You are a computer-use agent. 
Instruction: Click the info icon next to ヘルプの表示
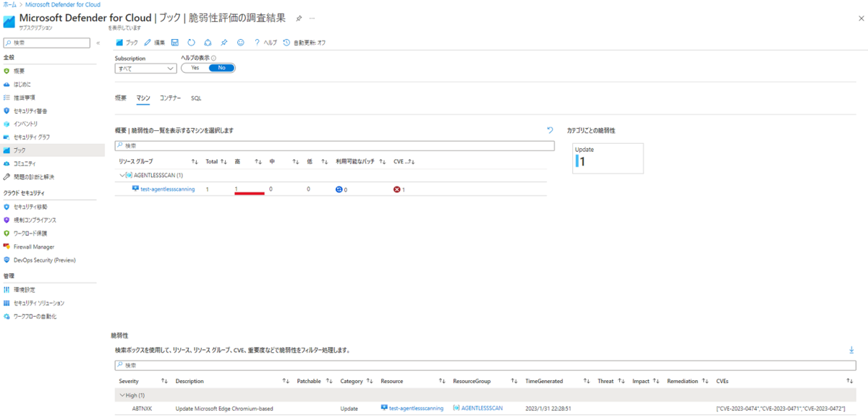214,59
